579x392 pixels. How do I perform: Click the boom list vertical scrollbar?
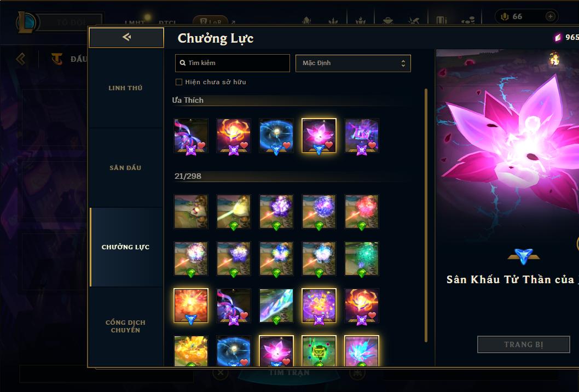(426, 215)
